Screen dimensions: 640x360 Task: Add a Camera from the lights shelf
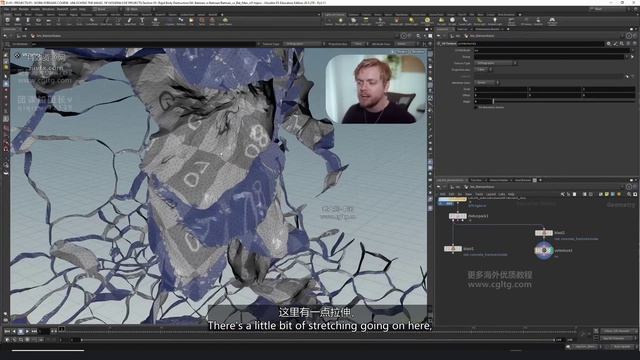[x=329, y=20]
